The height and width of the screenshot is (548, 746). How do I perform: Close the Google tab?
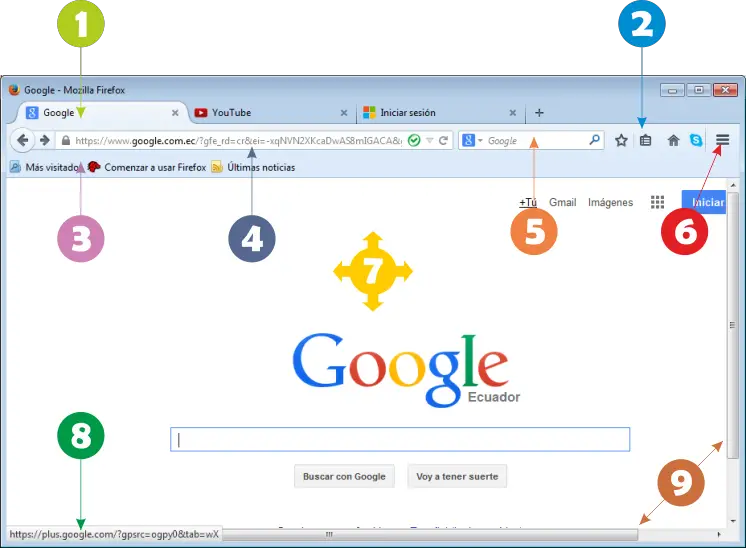click(x=175, y=113)
